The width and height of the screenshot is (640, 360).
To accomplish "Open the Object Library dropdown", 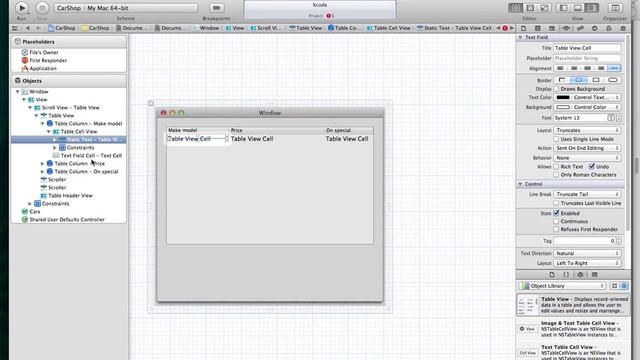I will click(562, 286).
